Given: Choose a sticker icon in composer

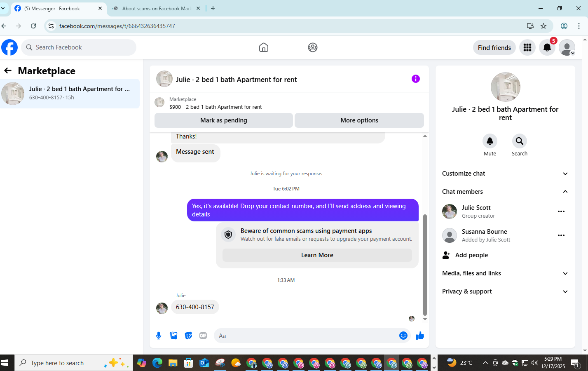Looking at the screenshot, I should (188, 336).
